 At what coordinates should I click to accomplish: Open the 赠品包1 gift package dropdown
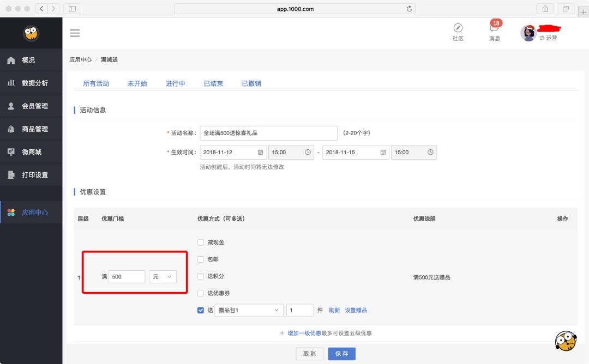pyautogui.click(x=249, y=310)
